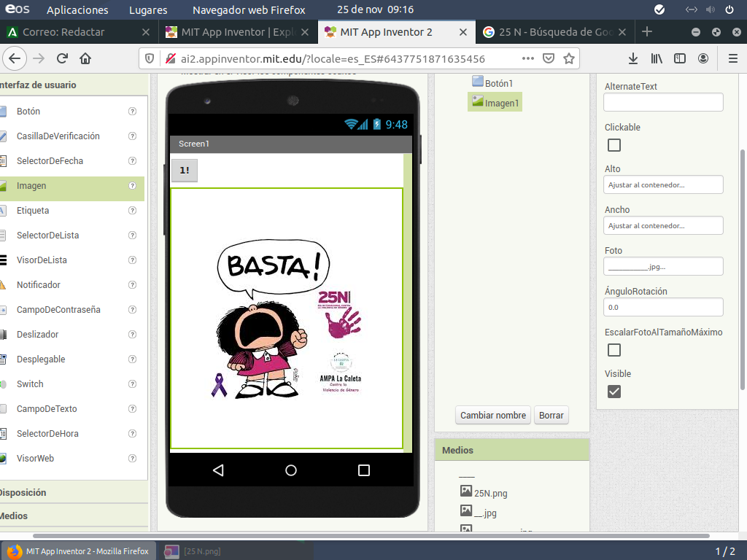Go to the Firefox home page icon
The image size is (747, 560).
pyautogui.click(x=85, y=58)
